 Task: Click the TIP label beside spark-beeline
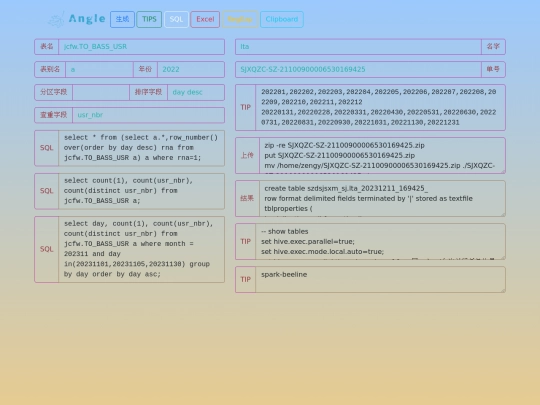pyautogui.click(x=246, y=280)
